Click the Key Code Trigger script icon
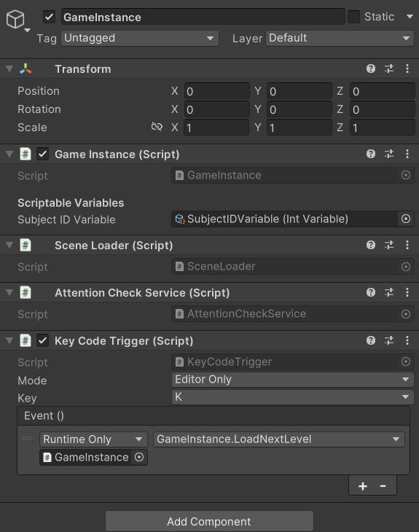This screenshot has height=532, width=419. point(26,340)
